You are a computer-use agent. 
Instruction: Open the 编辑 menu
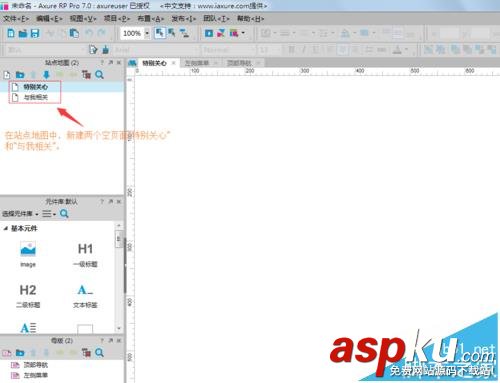pos(49,19)
